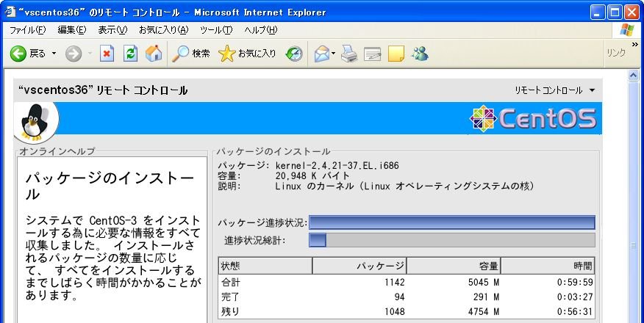
Task: Open the 表示(V) menu
Action: coord(112,30)
